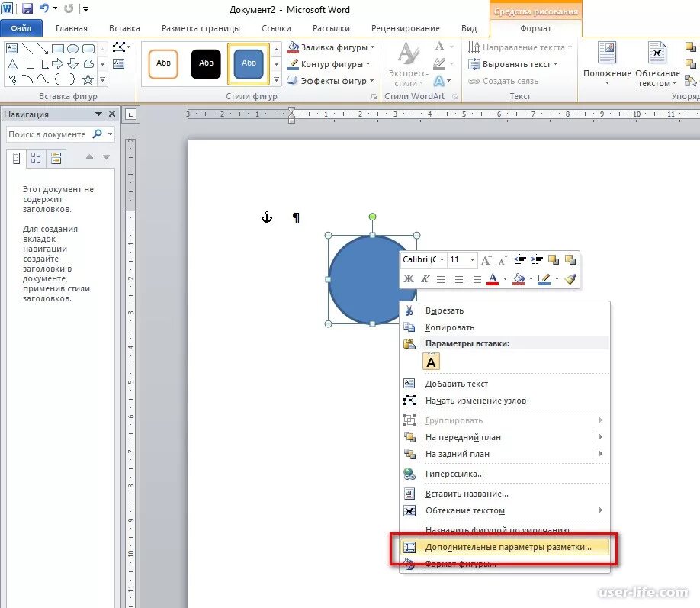The height and width of the screenshot is (608, 700).
Task: Click the green rotation handle above the circle
Action: coord(372,217)
